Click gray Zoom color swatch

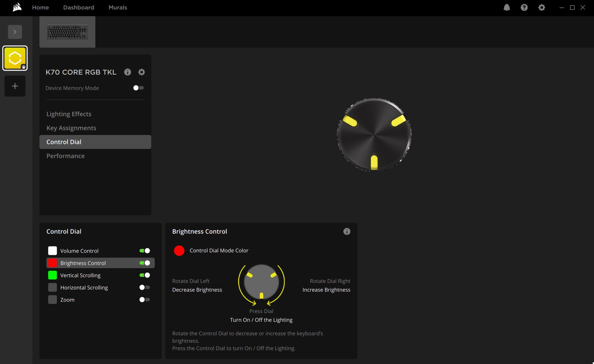coord(53,300)
